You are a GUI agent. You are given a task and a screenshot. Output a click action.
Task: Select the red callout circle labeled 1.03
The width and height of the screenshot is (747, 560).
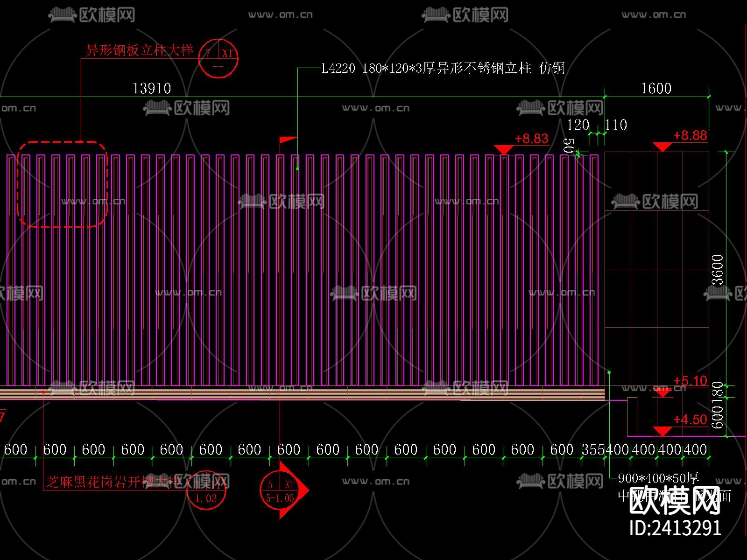click(x=206, y=491)
